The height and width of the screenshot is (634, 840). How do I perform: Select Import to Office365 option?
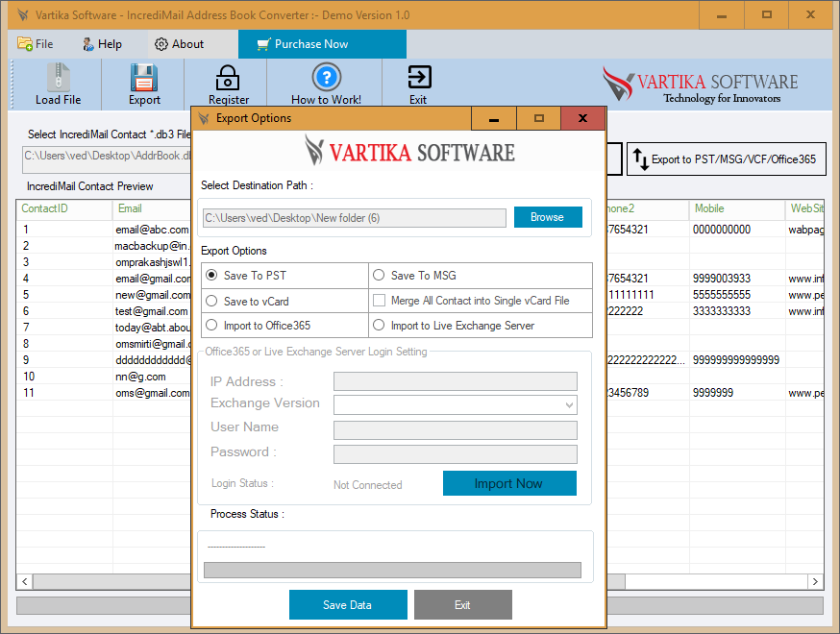point(211,325)
